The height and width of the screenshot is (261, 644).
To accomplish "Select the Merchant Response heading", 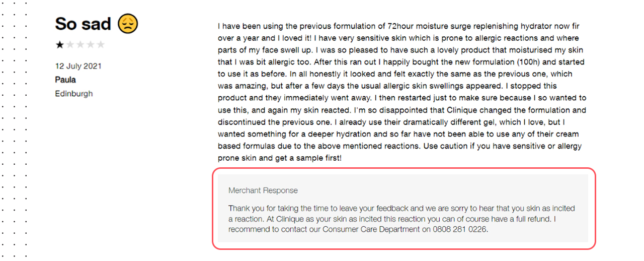I will click(x=263, y=190).
